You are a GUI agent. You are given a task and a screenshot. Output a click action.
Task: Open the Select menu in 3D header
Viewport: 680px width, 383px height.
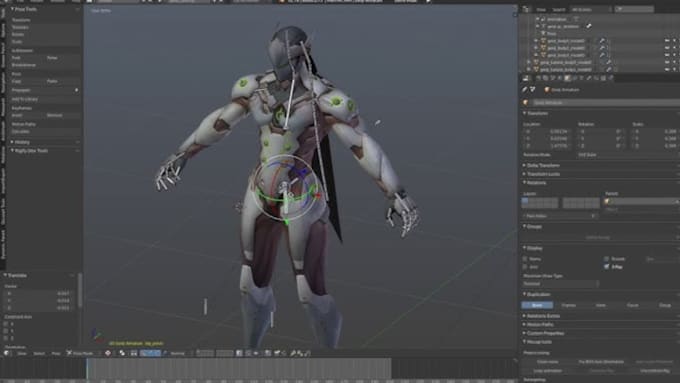point(39,353)
